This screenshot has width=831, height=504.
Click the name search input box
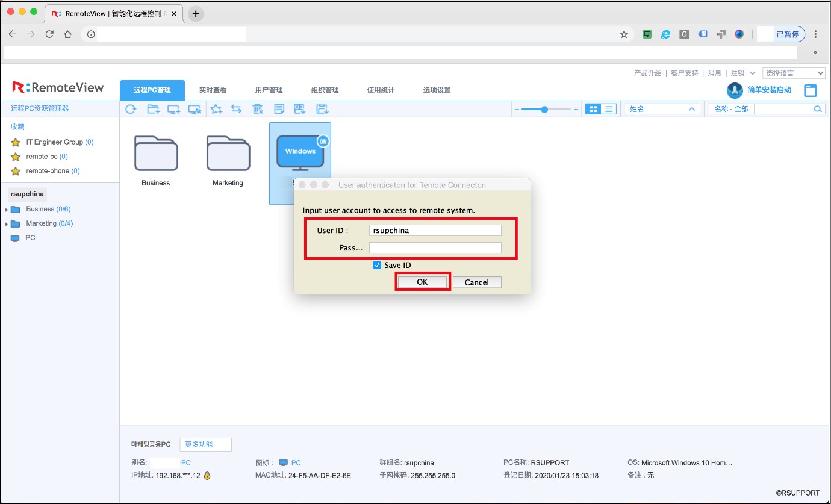point(784,109)
